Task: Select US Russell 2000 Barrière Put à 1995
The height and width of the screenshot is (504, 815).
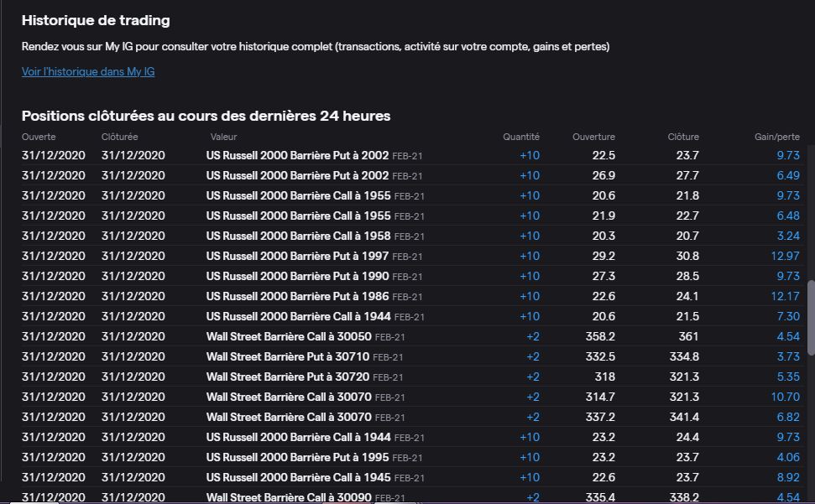Action: click(x=297, y=457)
